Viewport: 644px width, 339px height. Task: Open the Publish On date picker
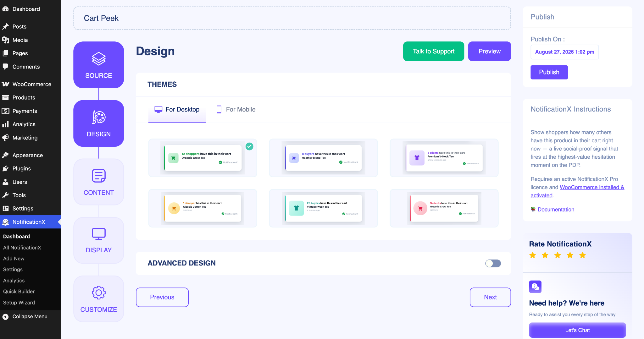pos(564,52)
